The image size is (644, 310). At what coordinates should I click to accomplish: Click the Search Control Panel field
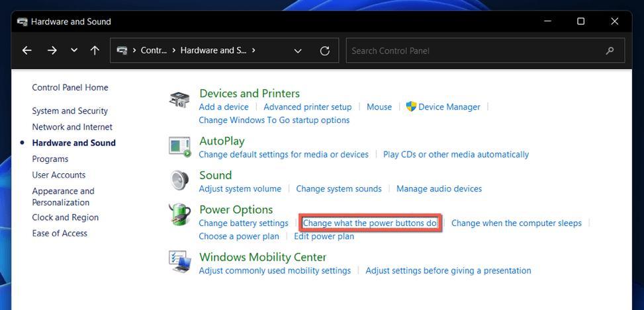485,51
